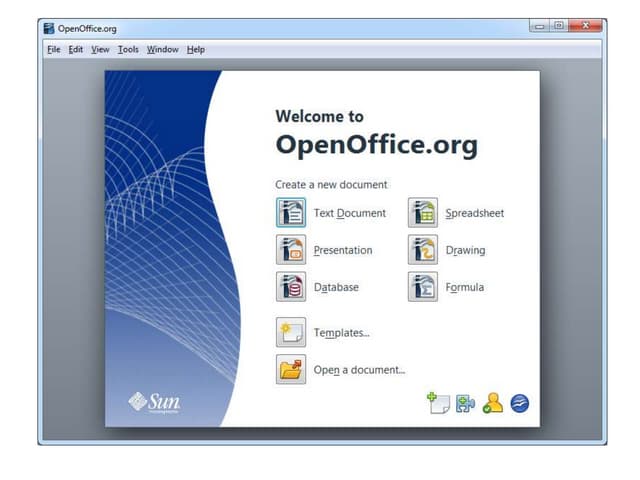
Task: Open the Help menu
Action: (x=196, y=49)
